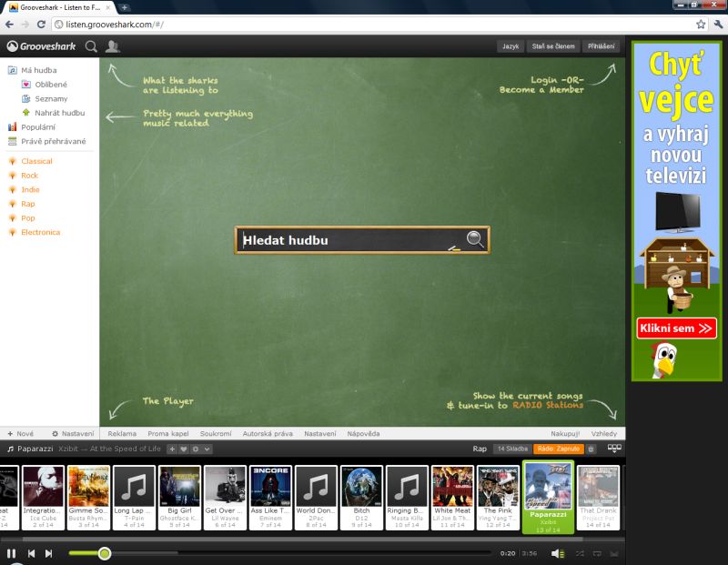Open Staň se členem signup
The width and height of the screenshot is (728, 565).
point(553,46)
